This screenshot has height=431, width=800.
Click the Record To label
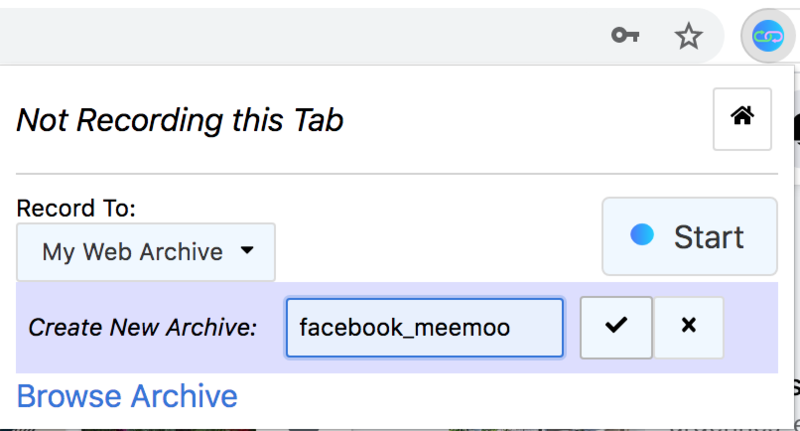click(x=76, y=208)
